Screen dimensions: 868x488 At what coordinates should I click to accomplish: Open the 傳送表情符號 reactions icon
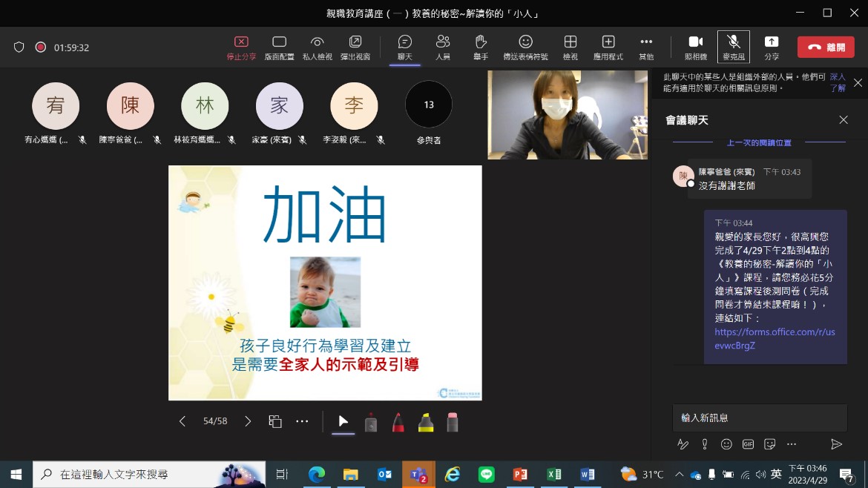point(525,42)
